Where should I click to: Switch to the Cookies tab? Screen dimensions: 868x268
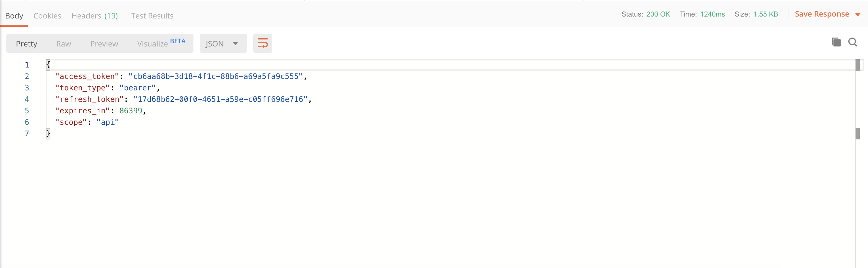coord(47,16)
